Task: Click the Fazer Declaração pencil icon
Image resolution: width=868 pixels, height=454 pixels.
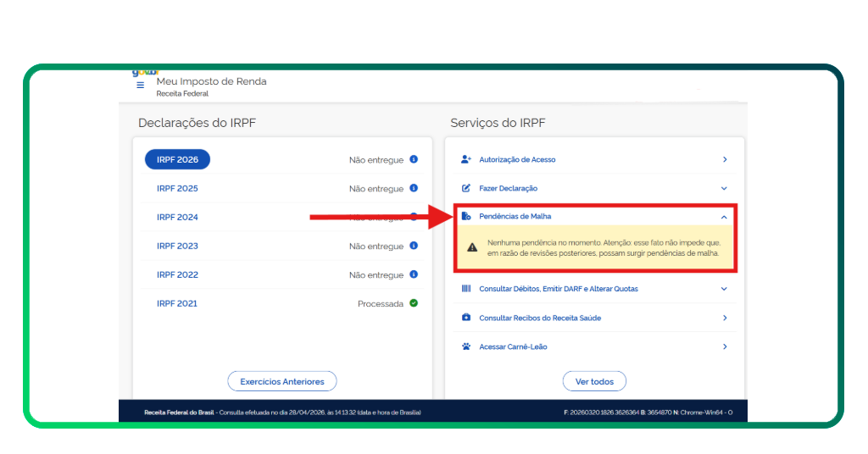Action: [x=466, y=188]
